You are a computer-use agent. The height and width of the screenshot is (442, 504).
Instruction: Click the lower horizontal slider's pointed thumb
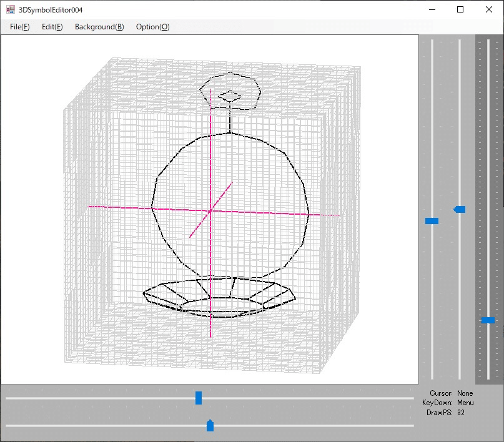pyautogui.click(x=210, y=425)
